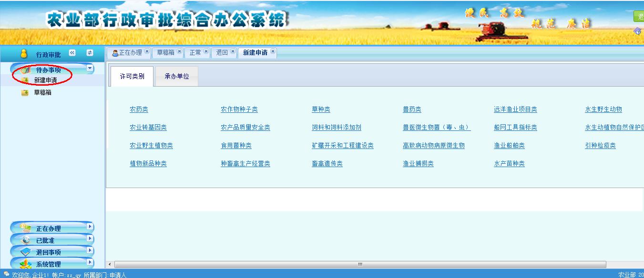Click the chat bubble icon in status bar
Screen dimensions: 644x278
[x=6, y=274]
